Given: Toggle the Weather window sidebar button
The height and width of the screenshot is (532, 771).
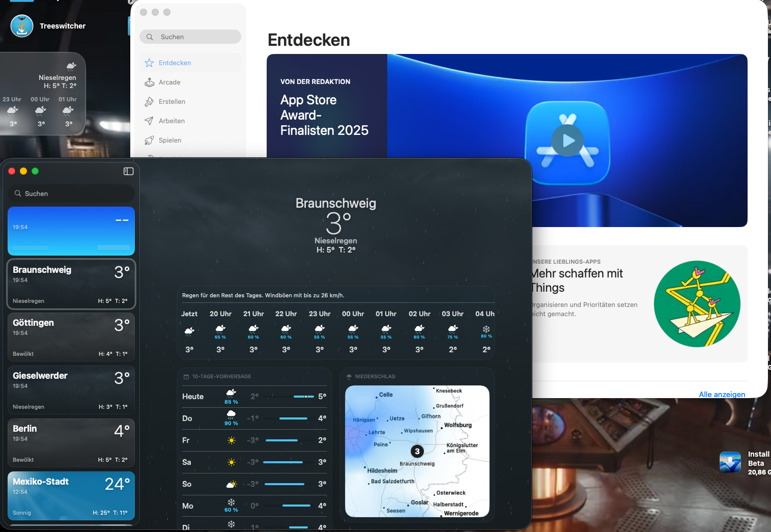Looking at the screenshot, I should [x=128, y=171].
